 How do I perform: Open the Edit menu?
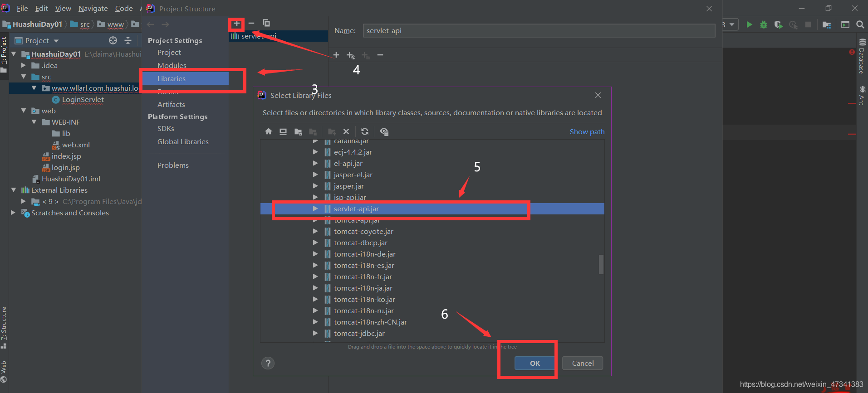(x=41, y=8)
